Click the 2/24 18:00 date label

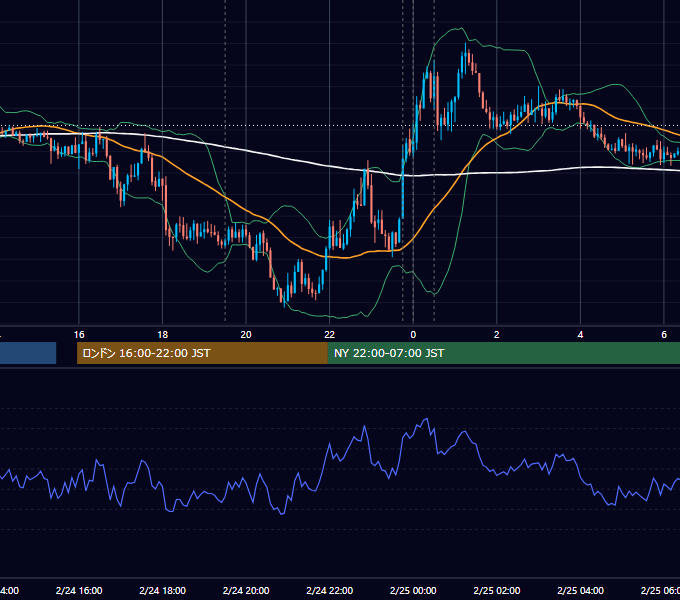(x=163, y=590)
